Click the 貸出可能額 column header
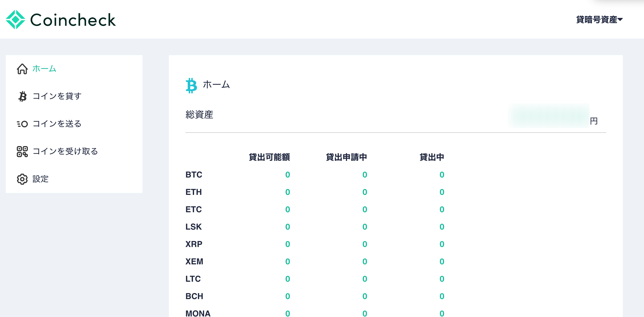The height and width of the screenshot is (317, 644). click(269, 157)
